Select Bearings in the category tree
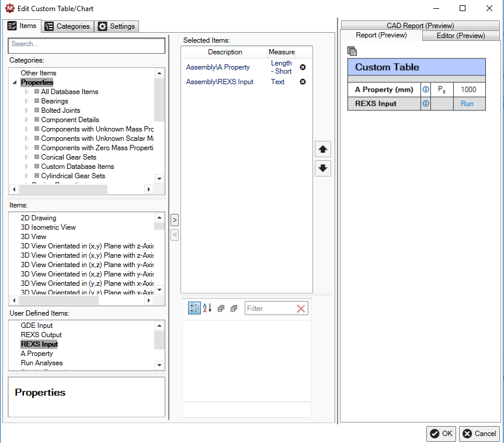This screenshot has height=443, width=504. (x=55, y=101)
